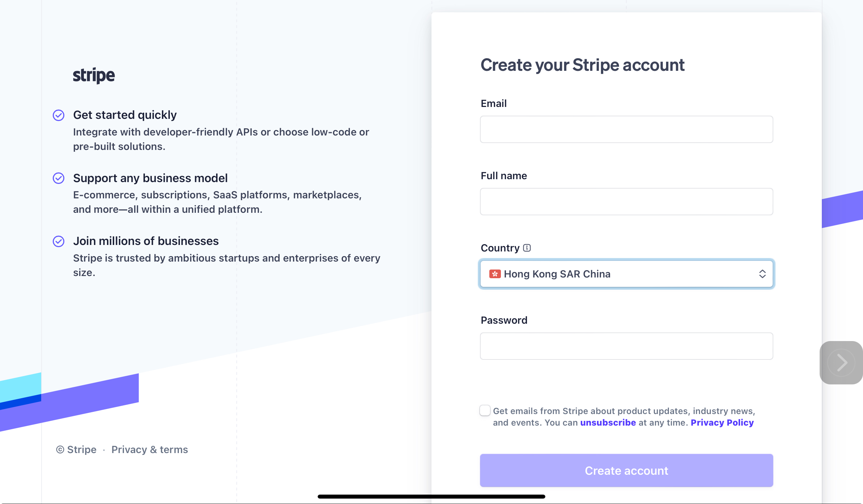Visit the Privacy & terms footer link
Viewport: 863px width, 504px height.
click(x=150, y=449)
